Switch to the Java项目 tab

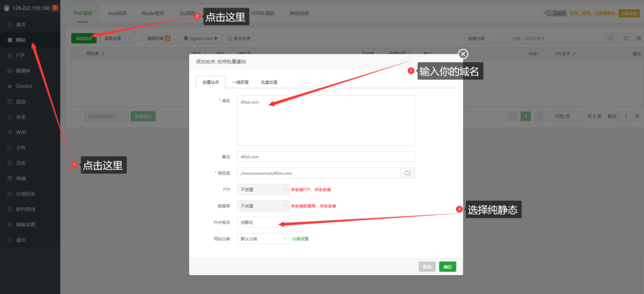tap(118, 13)
